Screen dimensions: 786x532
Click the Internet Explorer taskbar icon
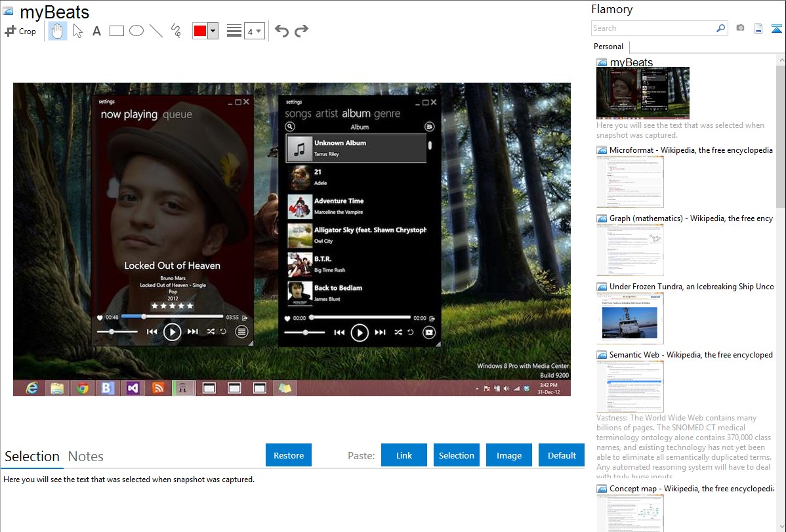32,388
